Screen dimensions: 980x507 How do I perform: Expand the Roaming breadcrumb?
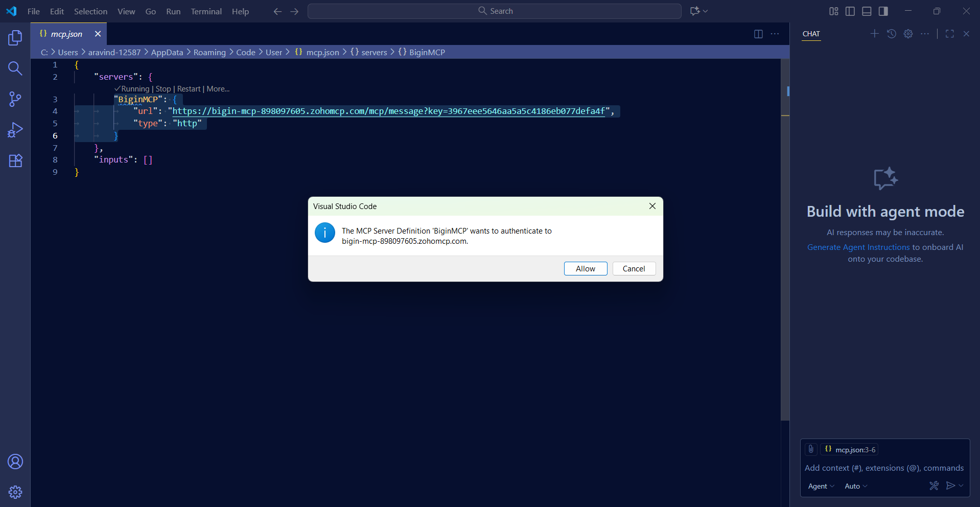pos(209,52)
